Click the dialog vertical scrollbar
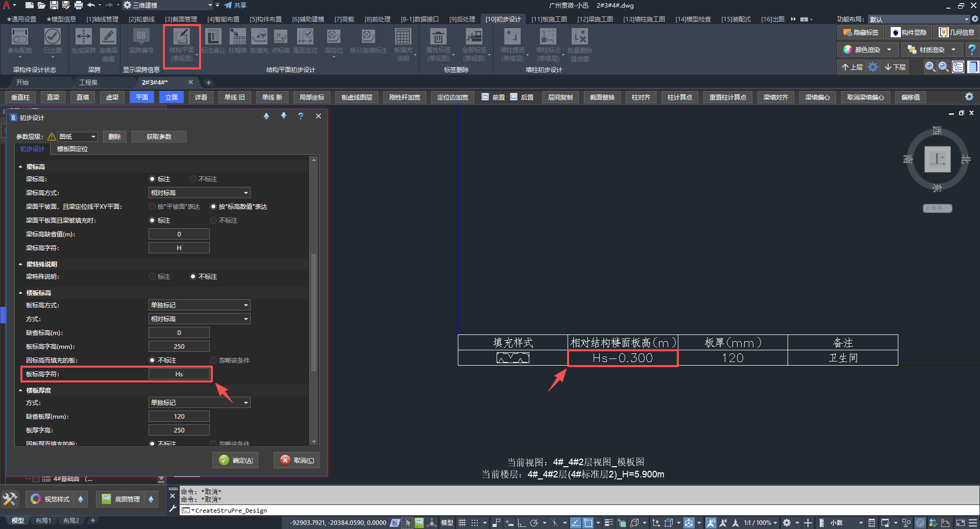 (x=314, y=311)
